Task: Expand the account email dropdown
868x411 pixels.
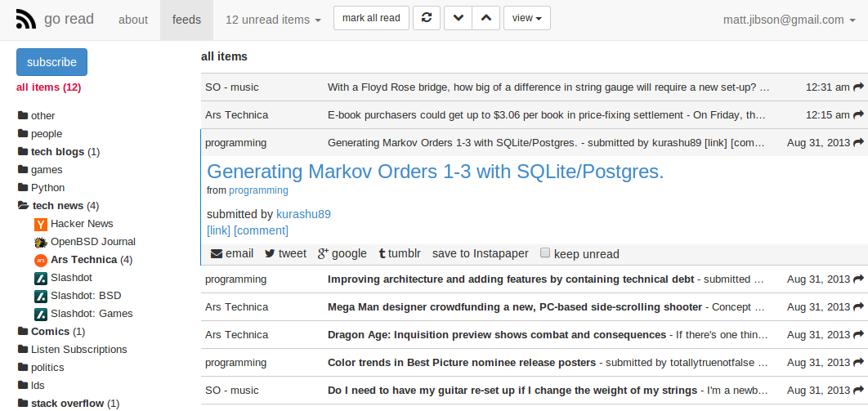Action: 789,20
